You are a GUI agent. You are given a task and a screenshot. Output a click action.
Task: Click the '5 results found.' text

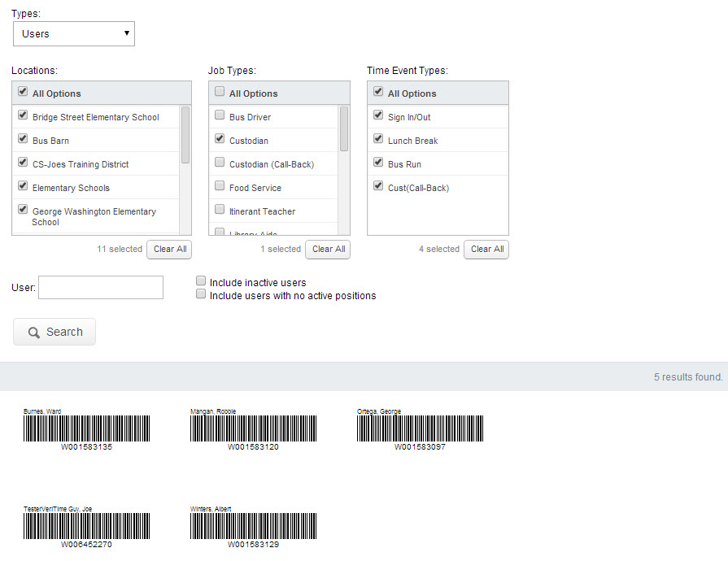(688, 376)
